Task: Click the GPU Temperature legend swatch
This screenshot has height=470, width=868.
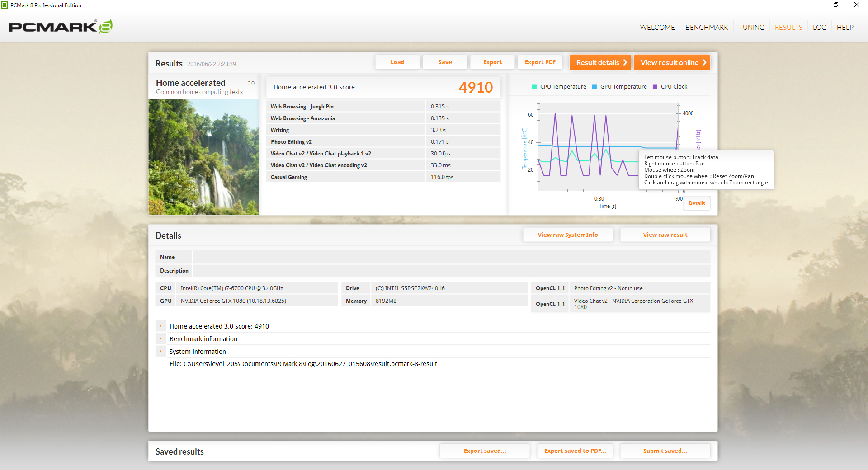Action: pos(594,87)
